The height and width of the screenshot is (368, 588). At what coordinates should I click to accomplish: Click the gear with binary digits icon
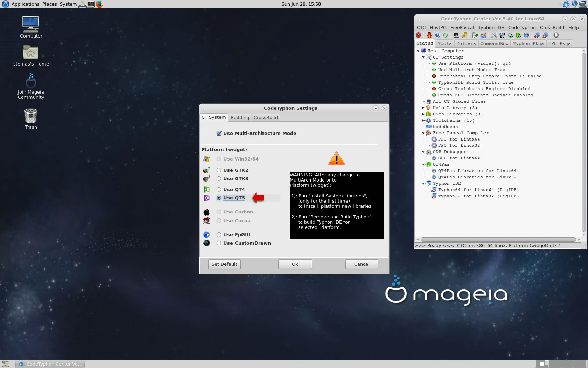502,35
